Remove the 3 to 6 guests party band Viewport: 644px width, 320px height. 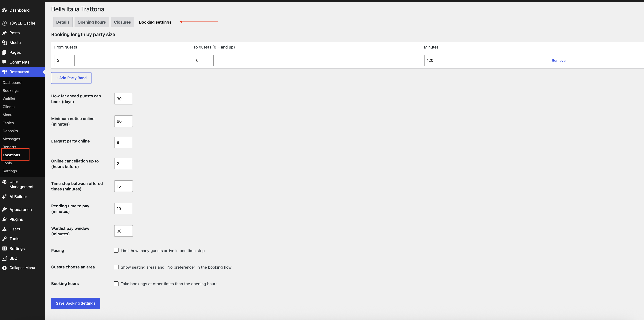(558, 60)
